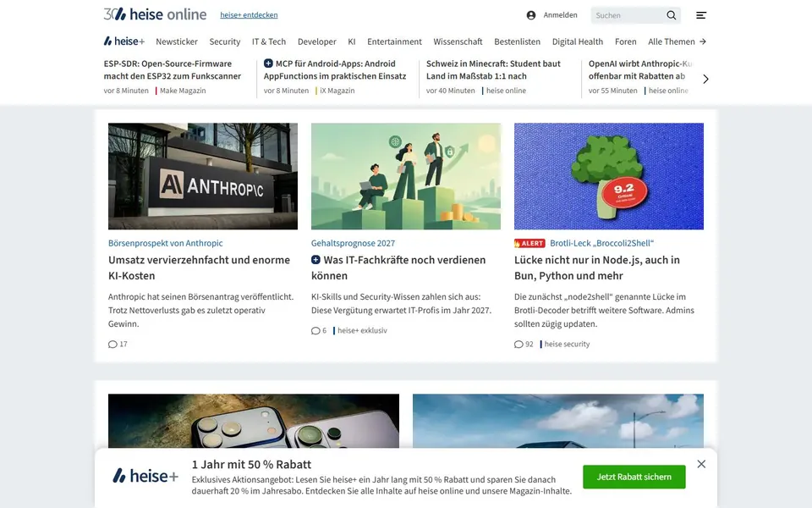The width and height of the screenshot is (812, 508).
Task: Open the Newsticker menu item
Action: [x=177, y=41]
